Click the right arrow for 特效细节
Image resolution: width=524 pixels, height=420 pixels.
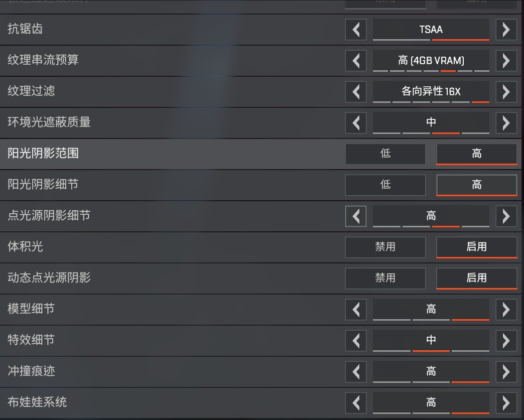506,341
